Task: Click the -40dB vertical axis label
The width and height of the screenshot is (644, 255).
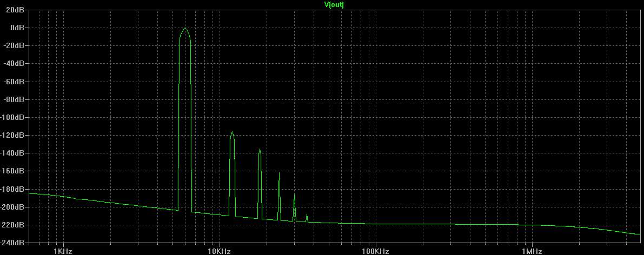Action: pyautogui.click(x=14, y=63)
